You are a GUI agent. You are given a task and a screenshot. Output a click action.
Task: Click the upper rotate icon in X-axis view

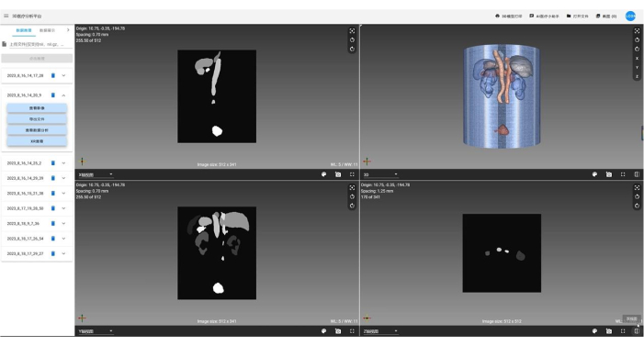[x=352, y=39]
